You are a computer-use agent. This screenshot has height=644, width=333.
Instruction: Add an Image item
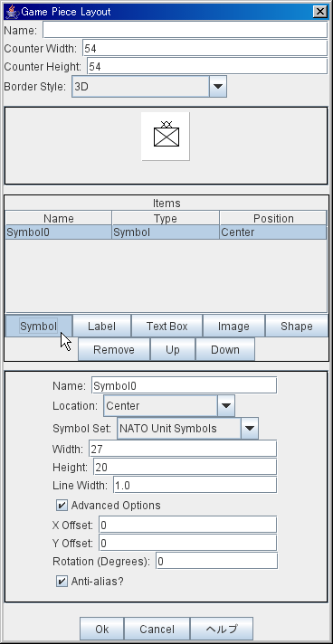[x=233, y=327]
